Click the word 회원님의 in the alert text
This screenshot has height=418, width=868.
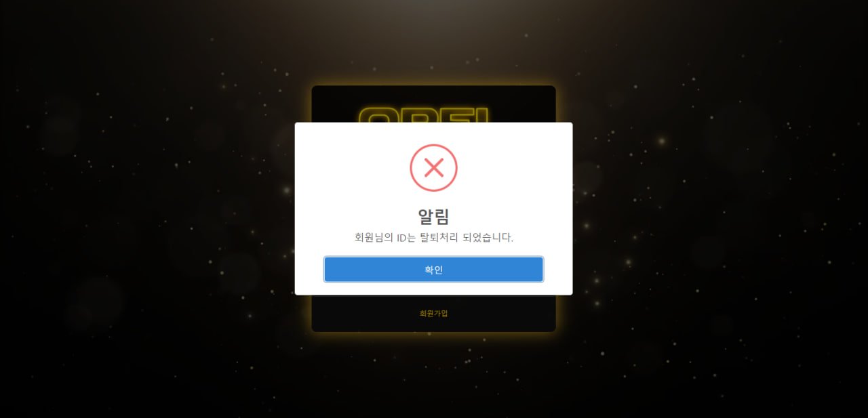[x=374, y=238]
